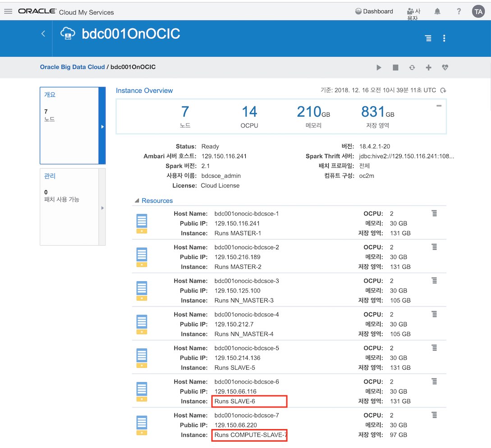The image size is (491, 448).
Task: Open the hamburger navigation menu
Action: coord(8,11)
